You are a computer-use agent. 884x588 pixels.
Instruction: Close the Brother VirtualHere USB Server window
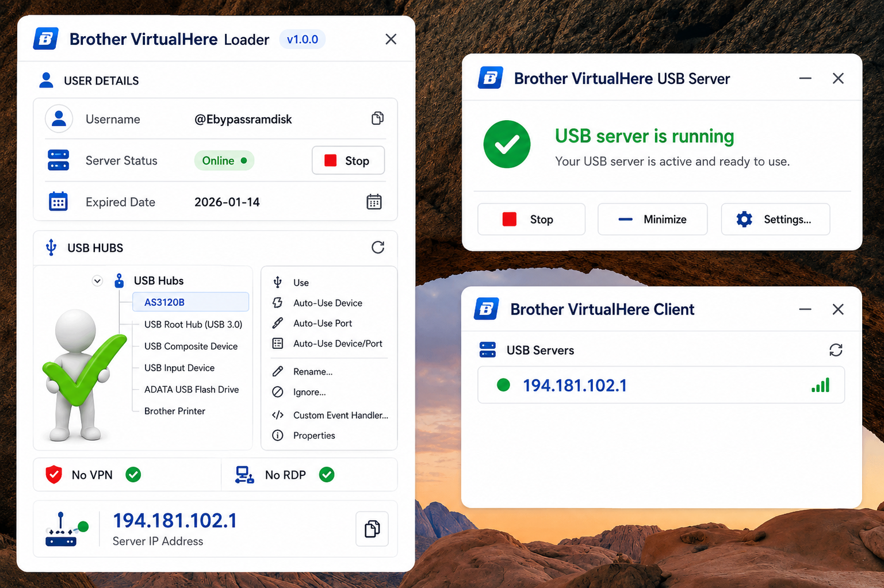pos(838,78)
